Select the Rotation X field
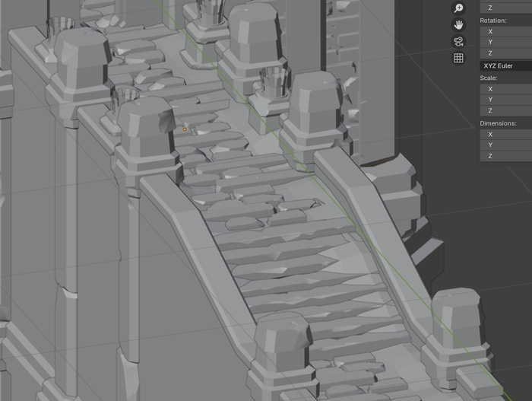This screenshot has height=401, width=532. 505,31
